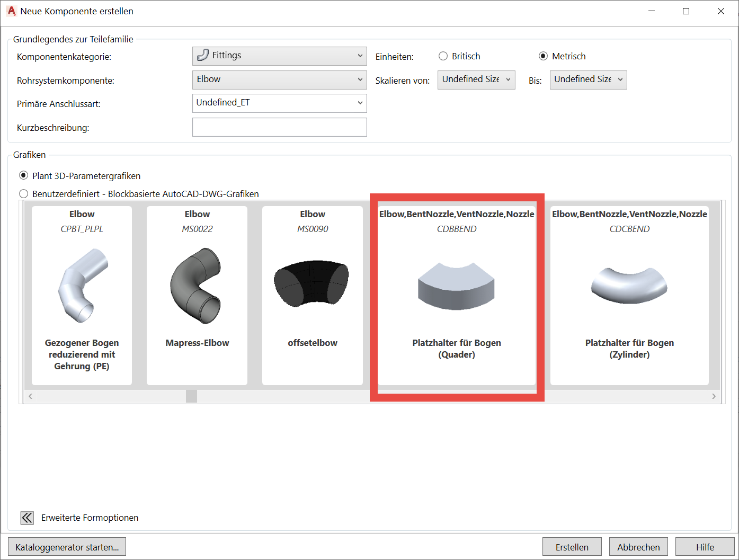The image size is (739, 560).
Task: Open the Rohrsystemkomponente Elbow dropdown
Action: 360,79
